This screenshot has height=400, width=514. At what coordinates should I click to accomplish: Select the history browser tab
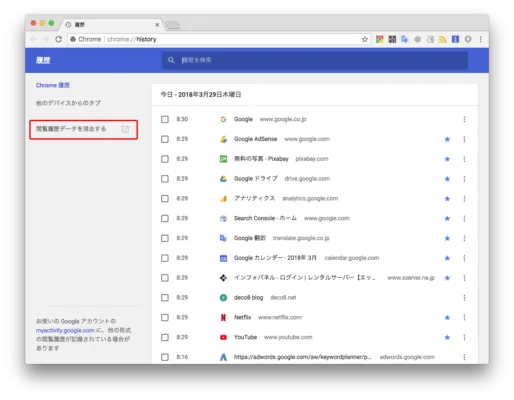click(x=112, y=25)
